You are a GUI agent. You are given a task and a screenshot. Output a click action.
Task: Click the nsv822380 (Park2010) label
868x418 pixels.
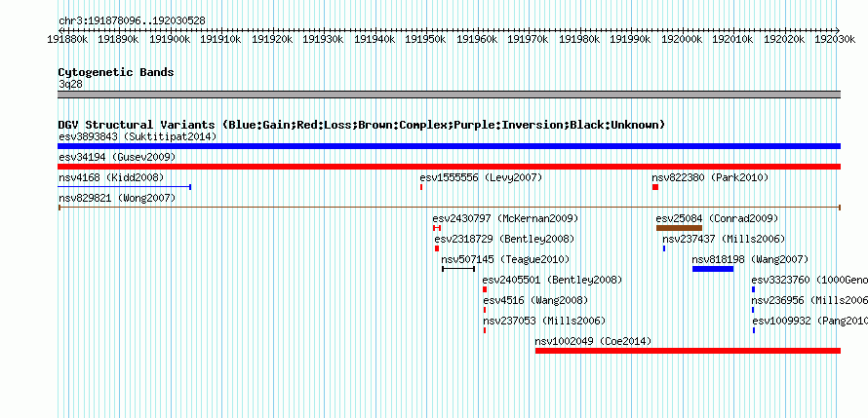pyautogui.click(x=710, y=177)
